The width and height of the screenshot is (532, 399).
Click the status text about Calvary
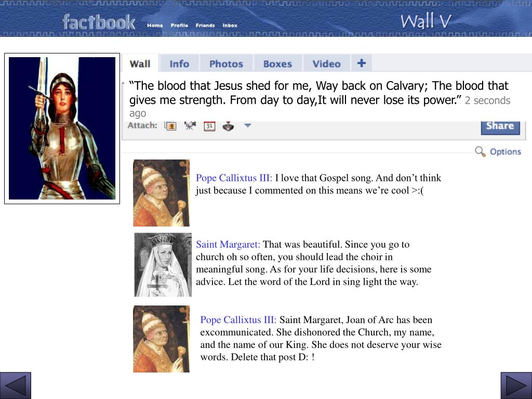point(318,92)
